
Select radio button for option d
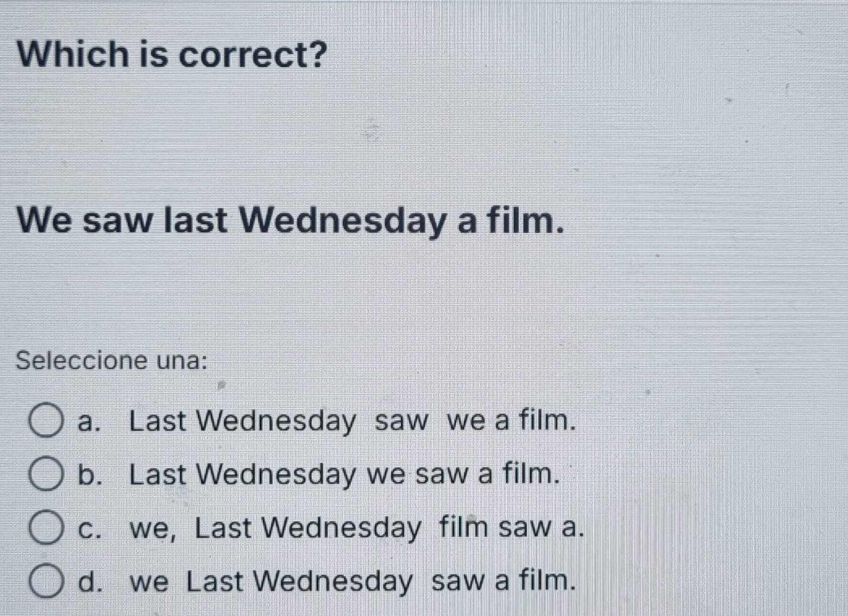[x=46, y=580]
